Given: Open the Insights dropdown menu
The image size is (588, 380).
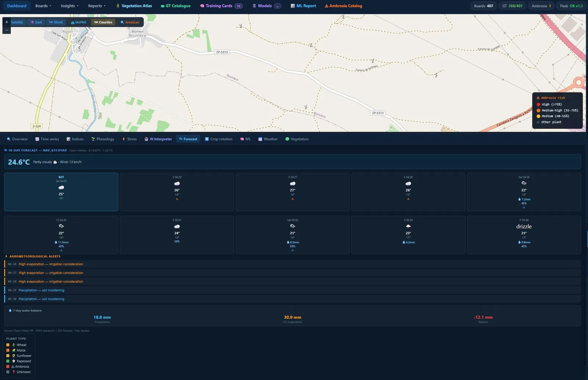Looking at the screenshot, I should [69, 6].
